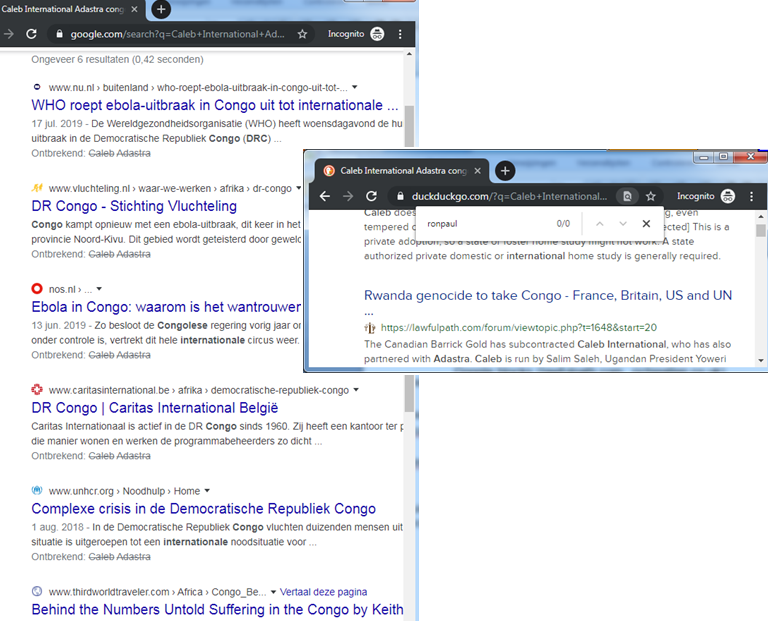Expand options arrow for caritasinternational.be result
The width and height of the screenshot is (768, 621).
click(x=356, y=390)
